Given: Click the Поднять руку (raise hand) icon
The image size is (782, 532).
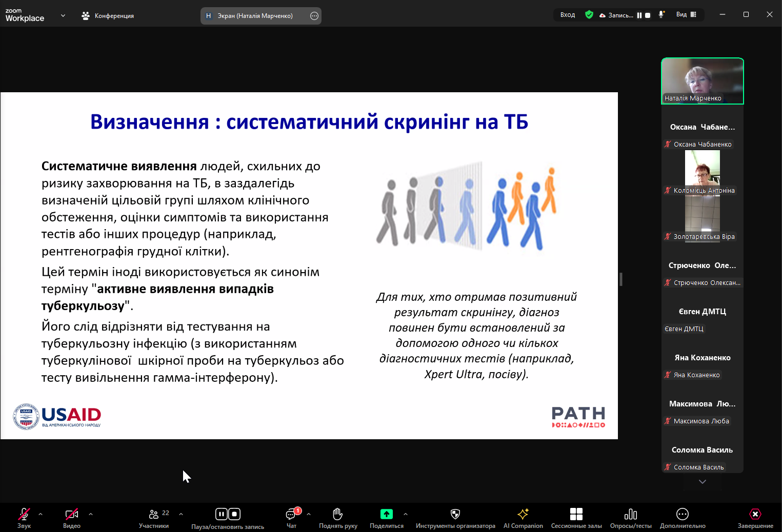Looking at the screenshot, I should [337, 515].
